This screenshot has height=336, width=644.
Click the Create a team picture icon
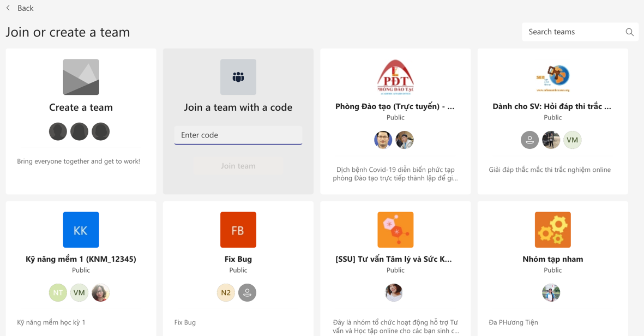pyautogui.click(x=81, y=77)
